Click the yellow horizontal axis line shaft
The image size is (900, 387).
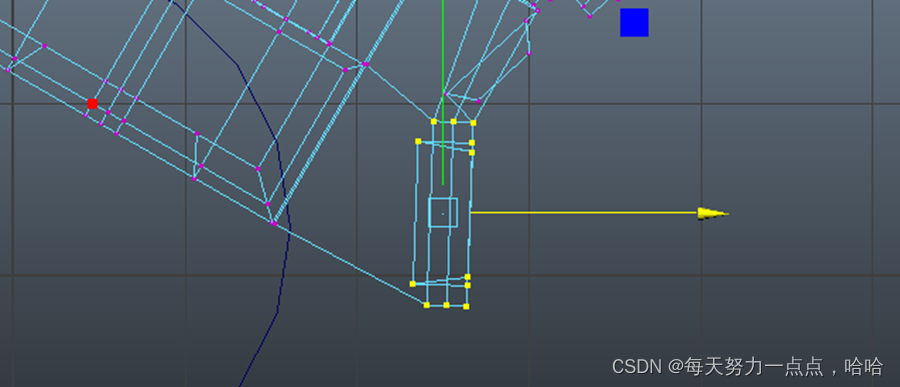[x=584, y=212]
